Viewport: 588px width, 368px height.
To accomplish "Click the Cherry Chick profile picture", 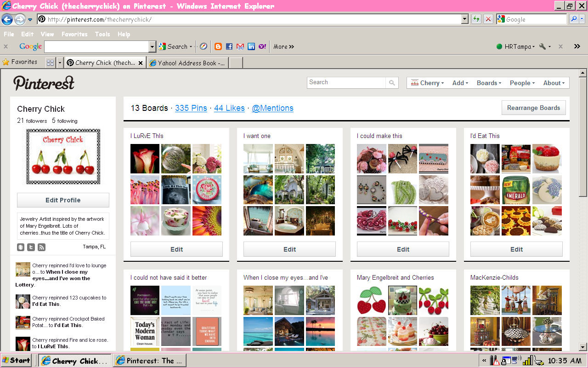I will 63,157.
